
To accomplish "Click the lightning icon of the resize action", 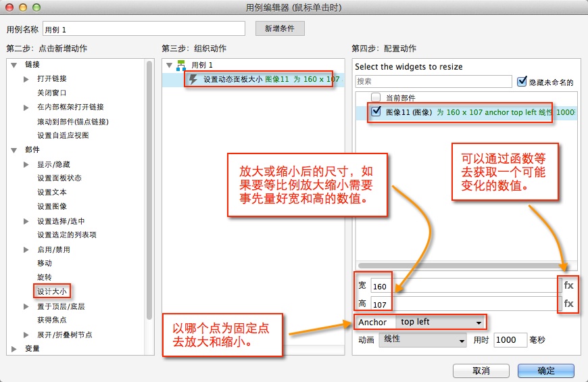I will point(193,80).
